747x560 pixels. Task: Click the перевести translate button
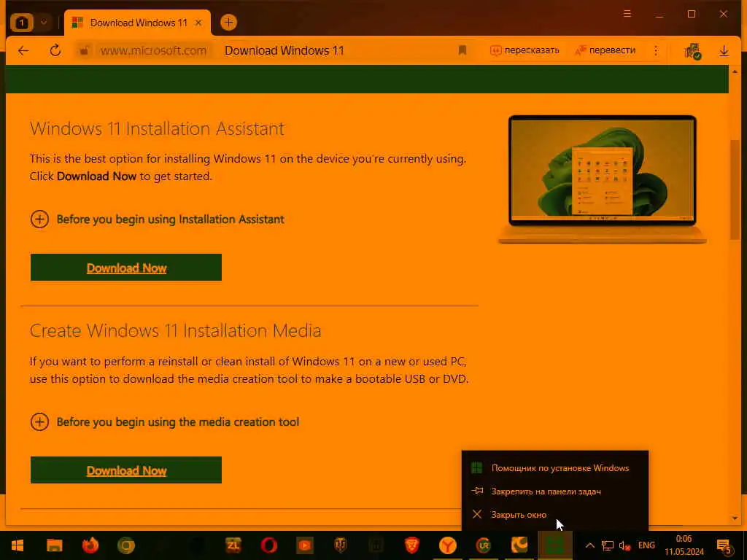tap(605, 50)
